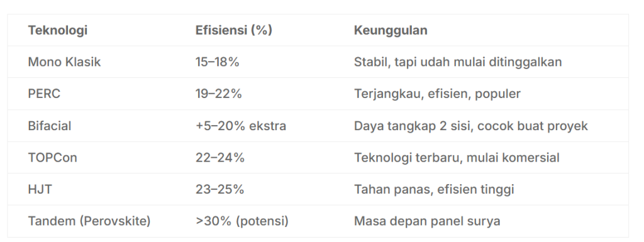This screenshot has height=242, width=644.
Task: Select the HJT technology cell
Action: pos(40,189)
